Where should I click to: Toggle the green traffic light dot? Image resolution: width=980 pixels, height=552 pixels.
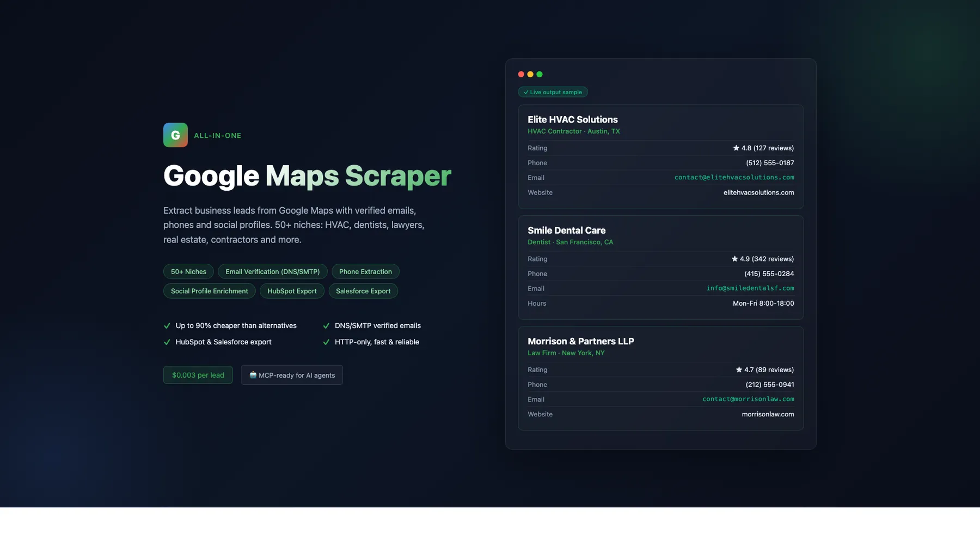pos(540,74)
